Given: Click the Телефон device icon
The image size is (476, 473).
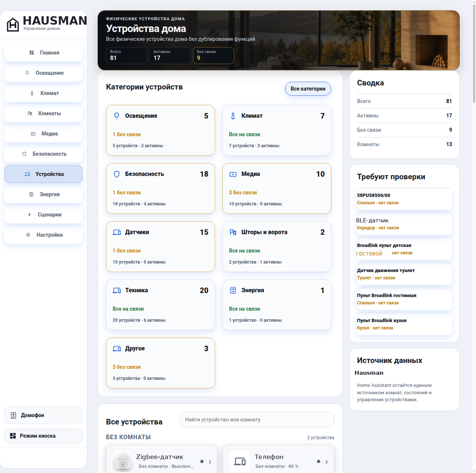Looking at the screenshot, I should [240, 461].
